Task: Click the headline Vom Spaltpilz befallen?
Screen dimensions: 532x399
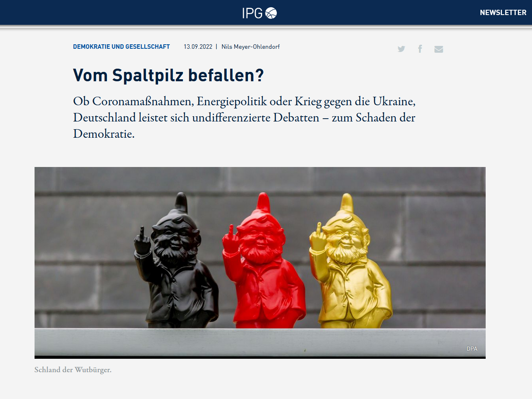Action: 168,76
